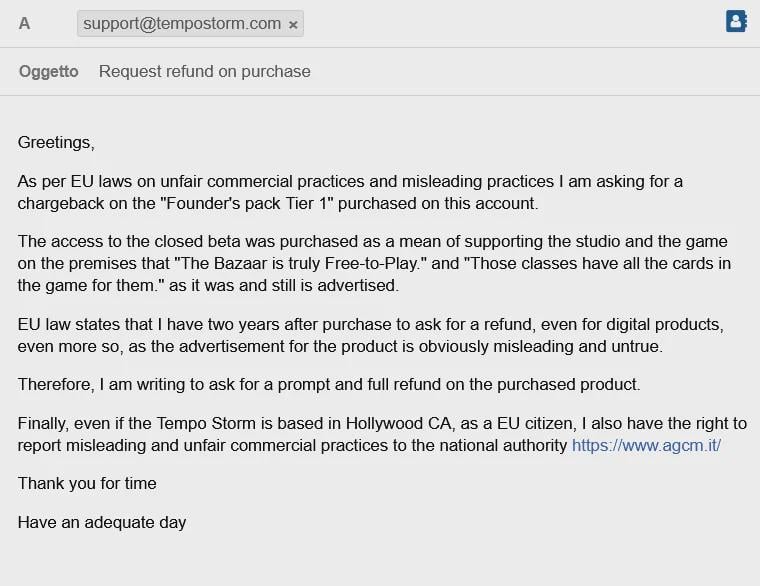
Task: Place cursor on "Have an adequate day" line
Action: pyautogui.click(x=102, y=522)
